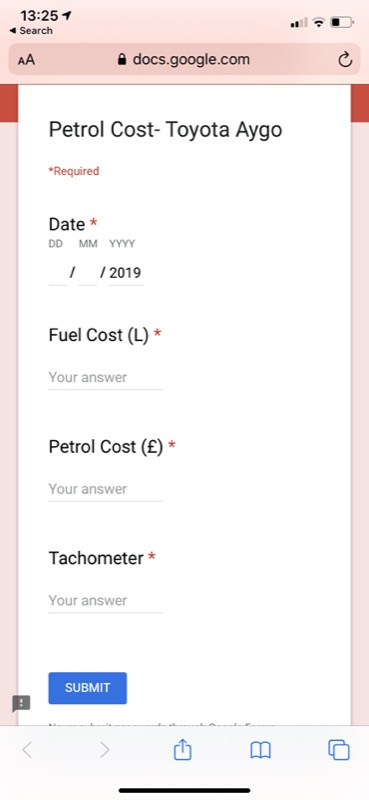The image size is (369, 800).
Task: Focus the Fuel Cost (L) answer field
Action: 106,378
